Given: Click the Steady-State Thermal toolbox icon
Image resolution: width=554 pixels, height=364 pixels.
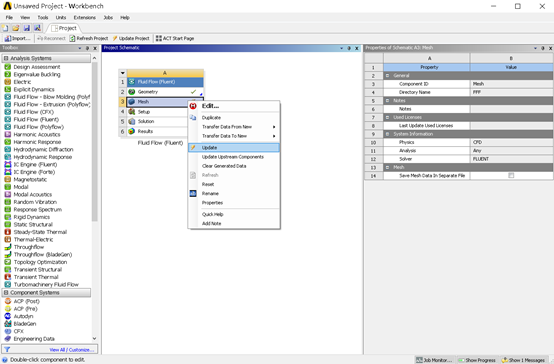Looking at the screenshot, I should (7, 232).
